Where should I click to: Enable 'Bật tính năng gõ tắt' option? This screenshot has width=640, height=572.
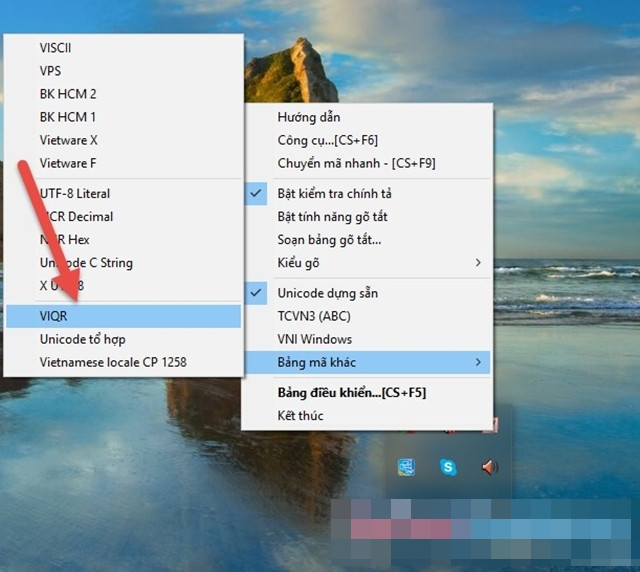pyautogui.click(x=332, y=216)
